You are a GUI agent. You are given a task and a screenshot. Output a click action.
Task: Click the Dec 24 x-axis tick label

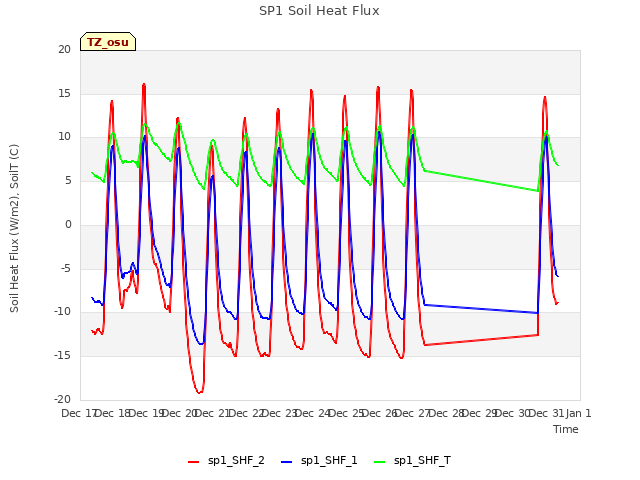pyautogui.click(x=312, y=413)
